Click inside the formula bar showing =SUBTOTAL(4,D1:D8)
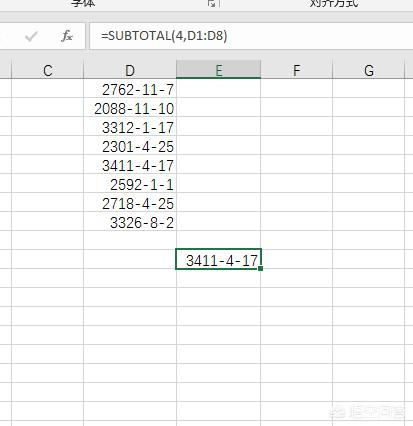 pyautogui.click(x=251, y=36)
